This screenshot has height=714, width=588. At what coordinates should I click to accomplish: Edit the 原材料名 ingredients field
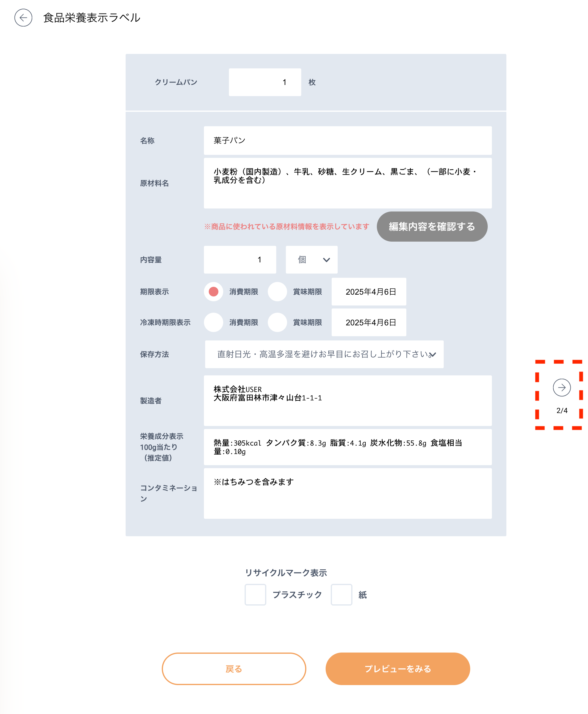[348, 183]
